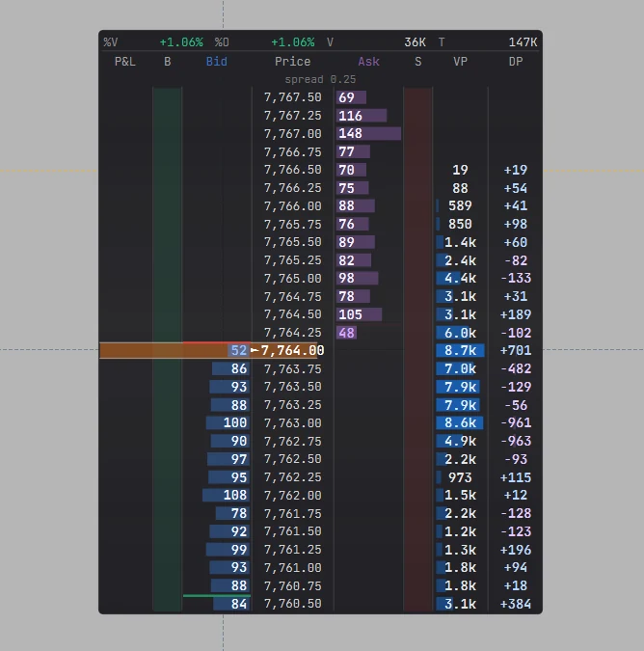
Task: Click the spread 0.25 label
Action: 320,79
